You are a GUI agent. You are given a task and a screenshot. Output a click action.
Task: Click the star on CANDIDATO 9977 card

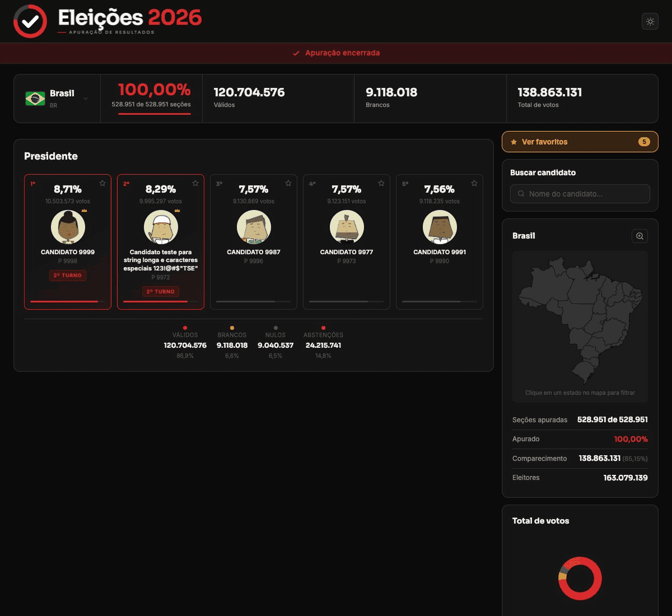381,183
